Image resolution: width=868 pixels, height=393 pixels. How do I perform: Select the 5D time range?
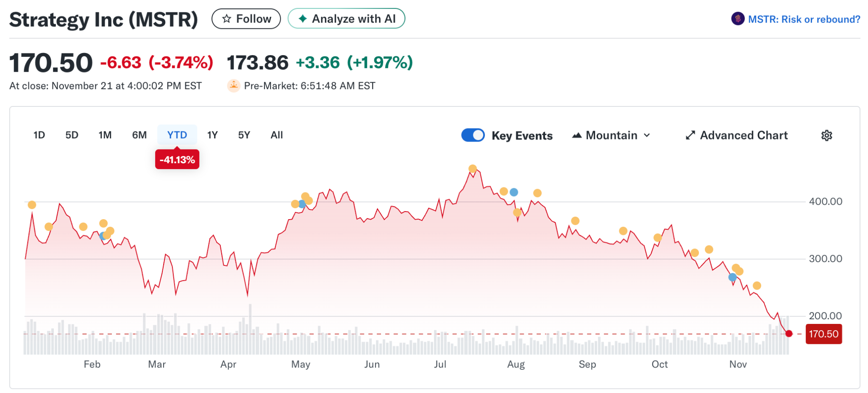click(x=72, y=135)
